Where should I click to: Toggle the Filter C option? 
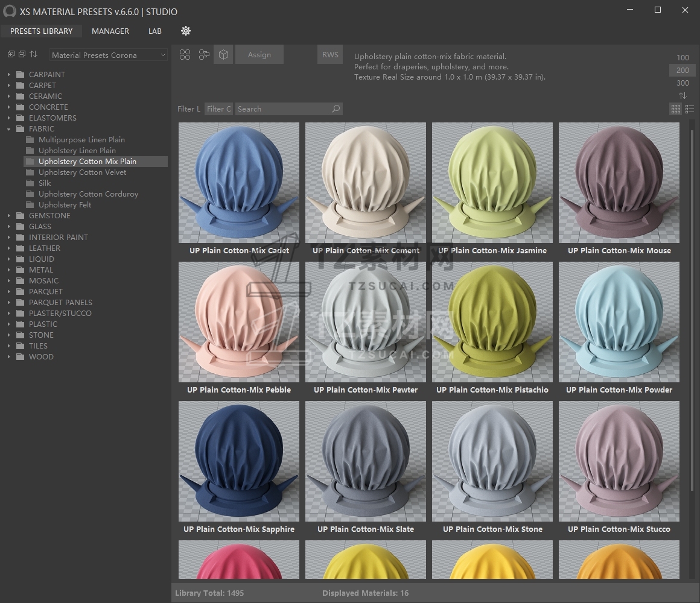pos(218,109)
